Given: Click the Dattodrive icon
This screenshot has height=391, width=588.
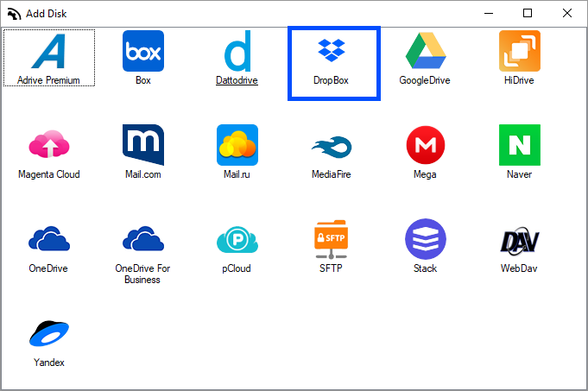Looking at the screenshot, I should point(237,51).
